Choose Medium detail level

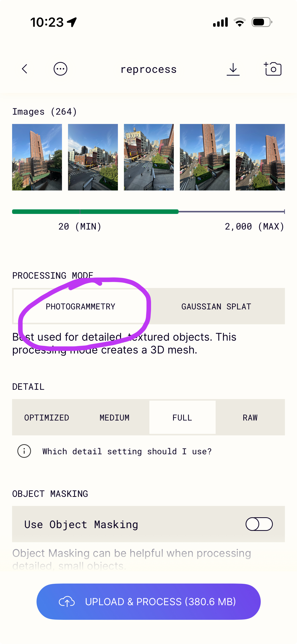[x=114, y=417]
